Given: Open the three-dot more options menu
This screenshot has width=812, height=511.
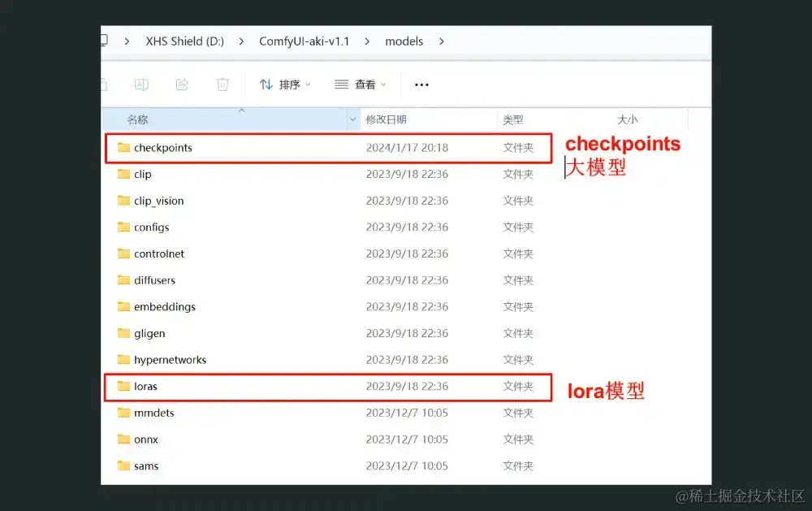Looking at the screenshot, I should [x=421, y=84].
